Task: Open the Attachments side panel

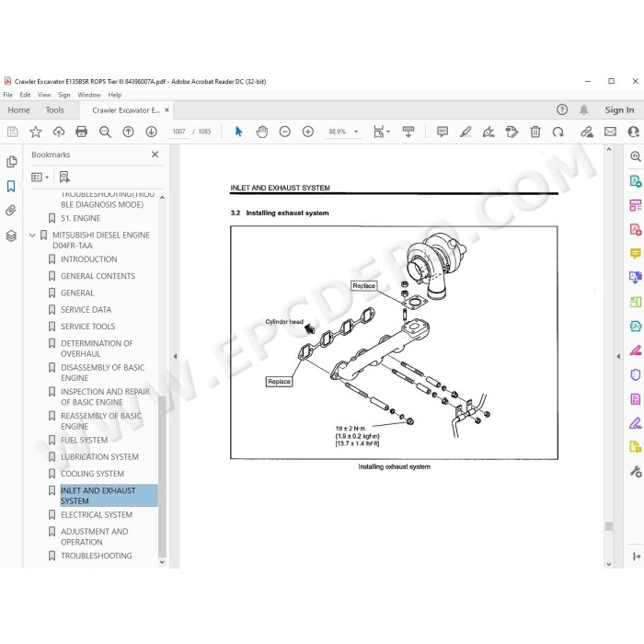Action: click(x=11, y=211)
